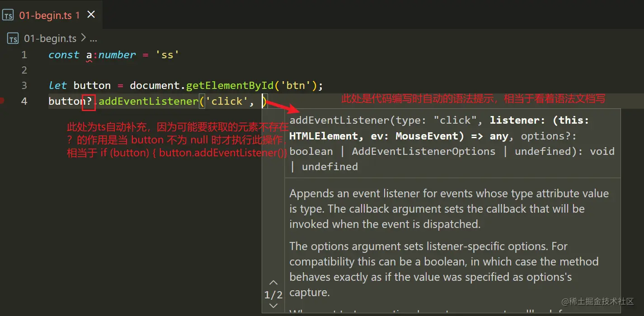Click the 1/2 signature counter
Image resolution: width=644 pixels, height=316 pixels.
tap(273, 295)
